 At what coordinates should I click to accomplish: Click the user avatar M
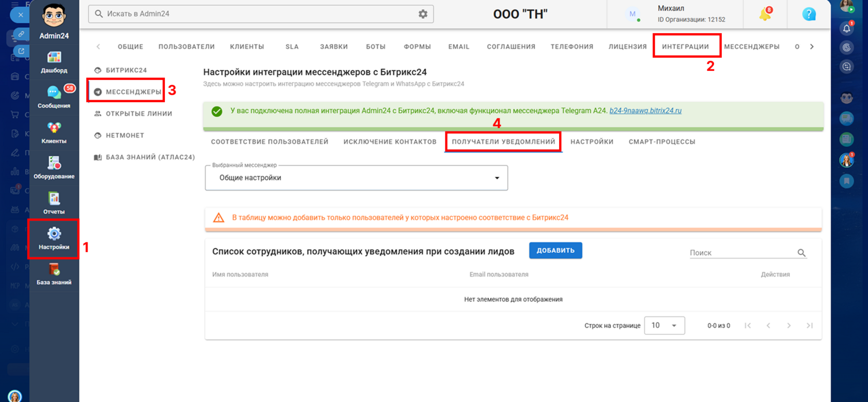click(x=632, y=14)
